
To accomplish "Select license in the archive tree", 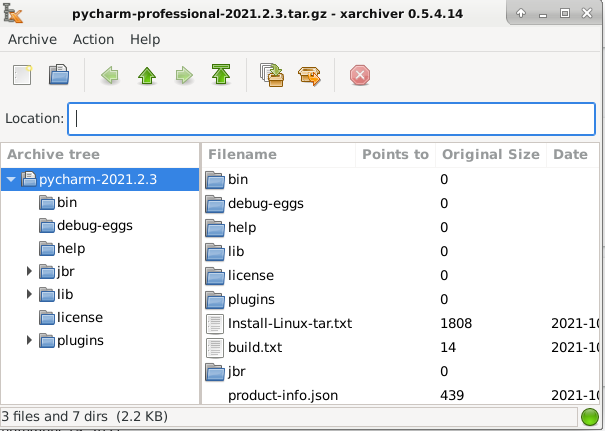I will click(80, 318).
